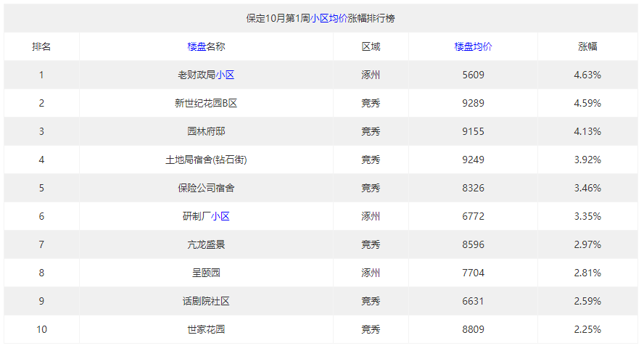Open the 楼盘均价 header link

473,47
